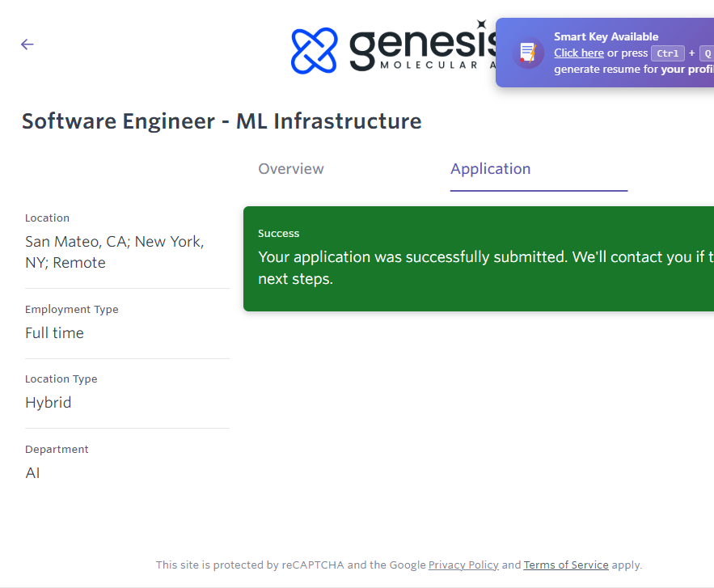Open the Terms of Service link

coord(566,565)
